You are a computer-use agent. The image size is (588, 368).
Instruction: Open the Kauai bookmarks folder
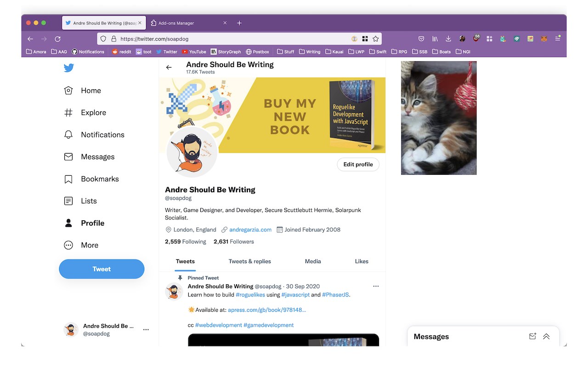[334, 52]
